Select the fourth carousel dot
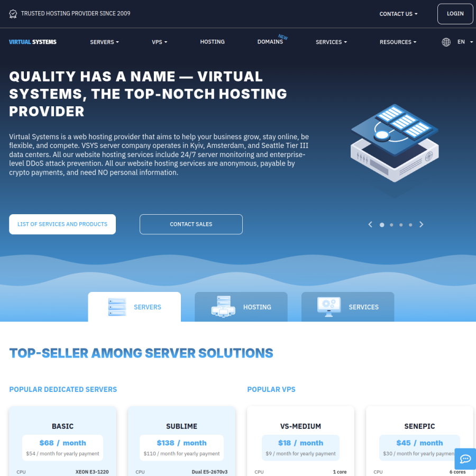Image resolution: width=476 pixels, height=476 pixels. click(410, 225)
